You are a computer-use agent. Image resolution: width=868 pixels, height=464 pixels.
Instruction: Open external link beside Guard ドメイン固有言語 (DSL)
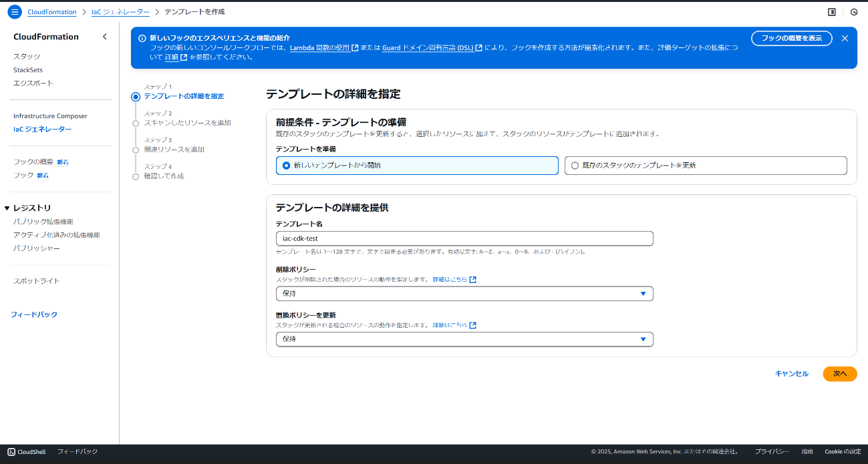478,47
